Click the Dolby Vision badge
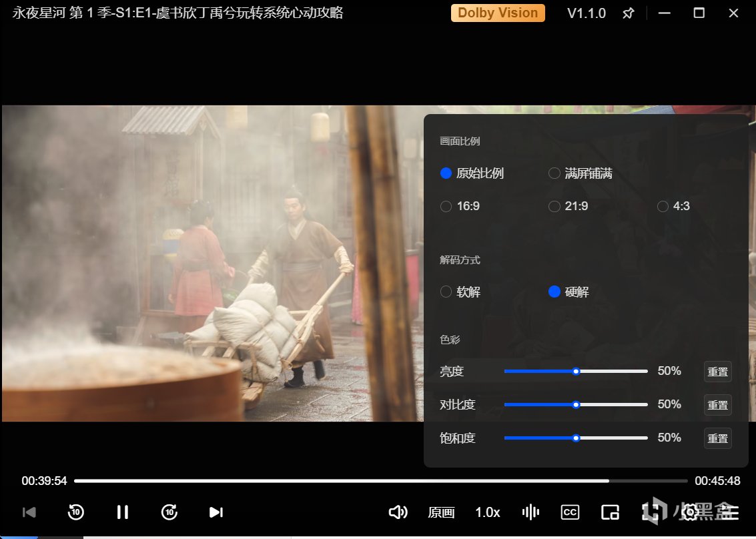Viewport: 756px width, 539px height. 498,13
